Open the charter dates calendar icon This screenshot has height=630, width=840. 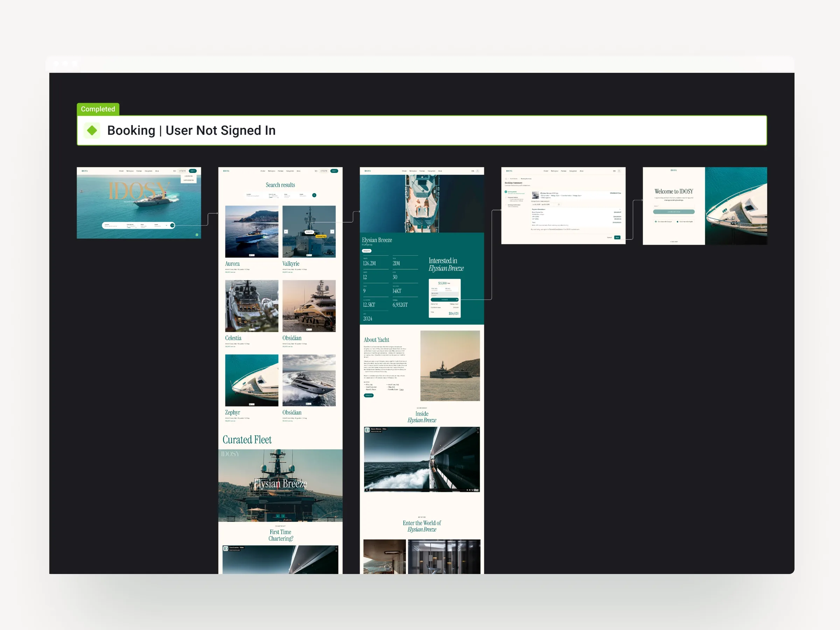(559, 205)
